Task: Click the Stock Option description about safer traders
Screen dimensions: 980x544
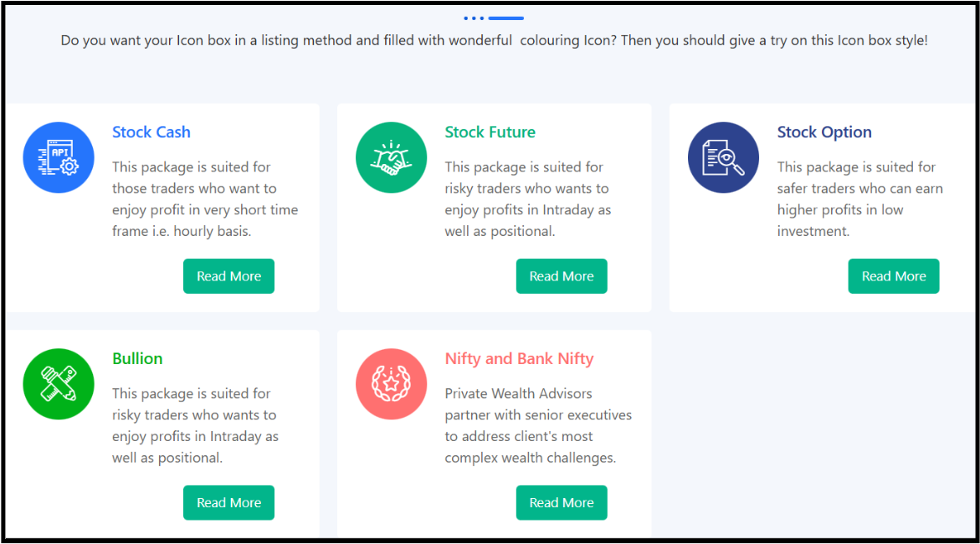Action: tap(859, 199)
